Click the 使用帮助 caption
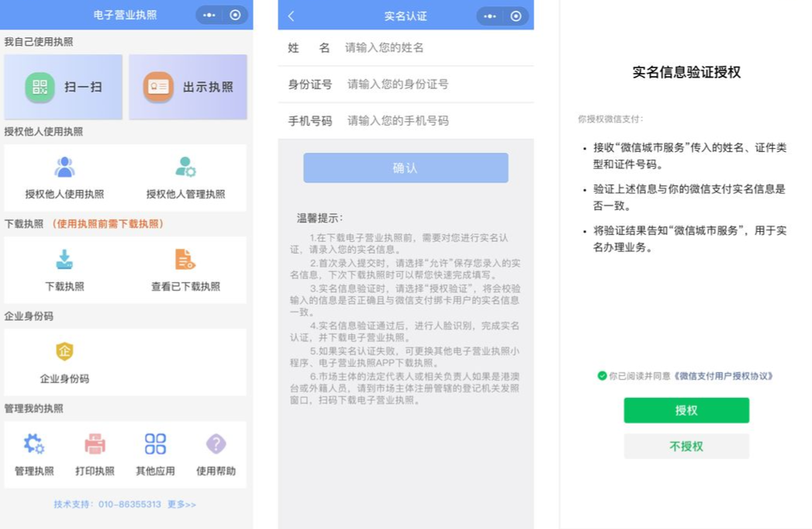This screenshot has width=812, height=529. click(216, 471)
